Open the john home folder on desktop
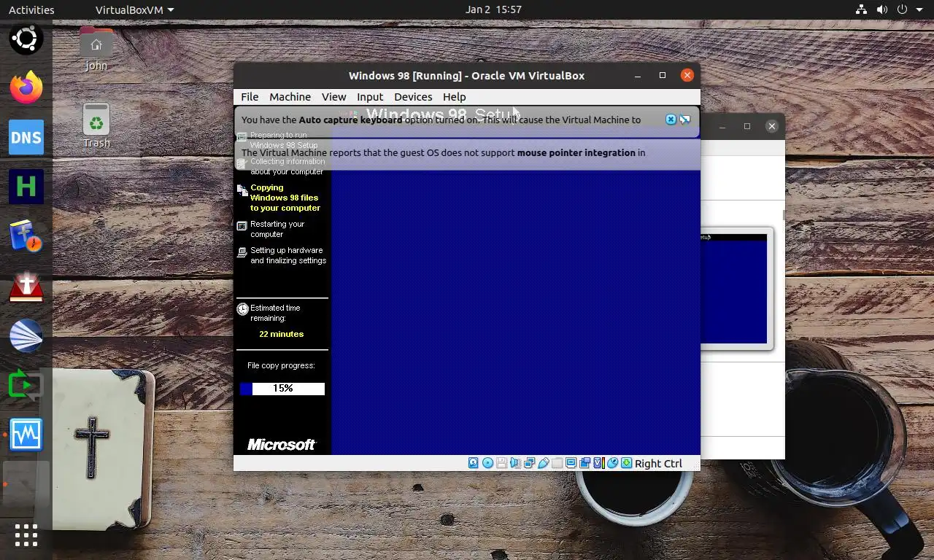934x560 pixels. (x=96, y=49)
